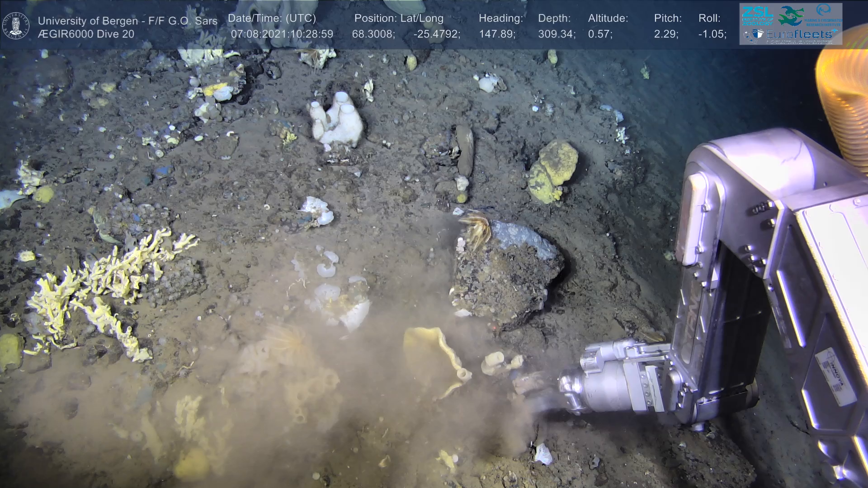Click the Date/Time (UTC) header label
The image size is (868, 488).
pyautogui.click(x=272, y=19)
